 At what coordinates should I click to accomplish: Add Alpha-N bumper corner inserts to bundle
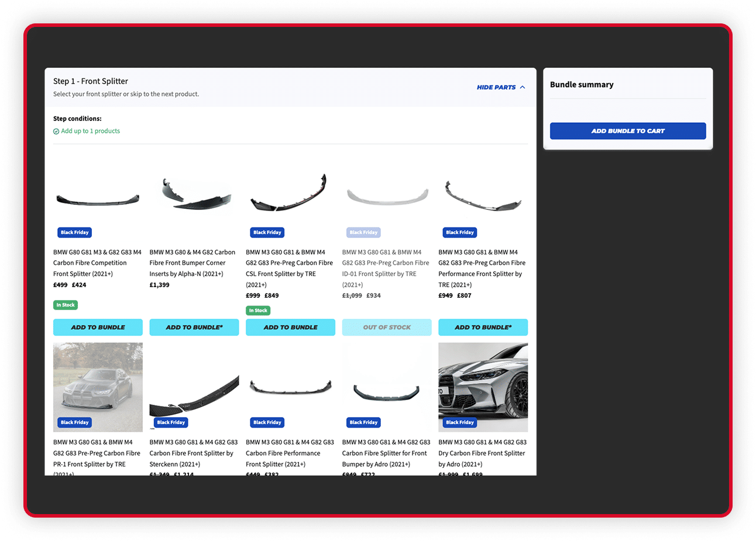click(x=194, y=327)
